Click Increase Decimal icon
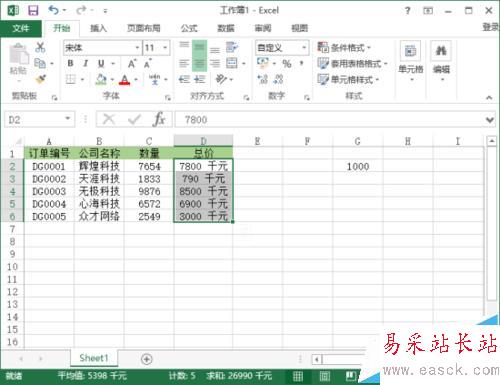Viewport: 500px width, 385px height. pyautogui.click(x=263, y=79)
